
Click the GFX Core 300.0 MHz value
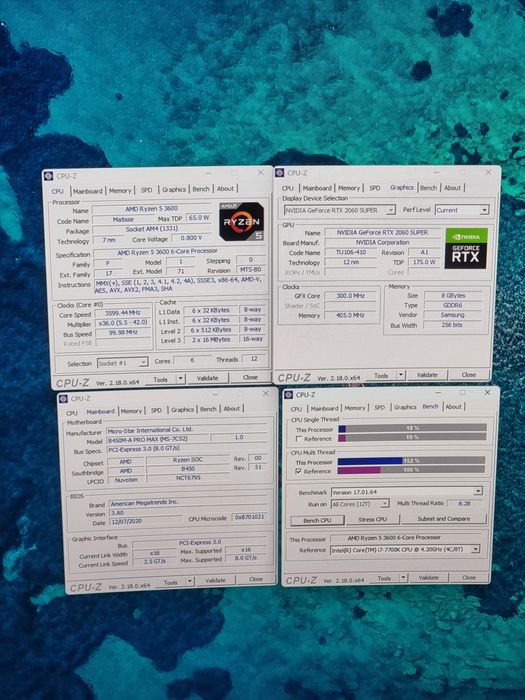tap(350, 296)
